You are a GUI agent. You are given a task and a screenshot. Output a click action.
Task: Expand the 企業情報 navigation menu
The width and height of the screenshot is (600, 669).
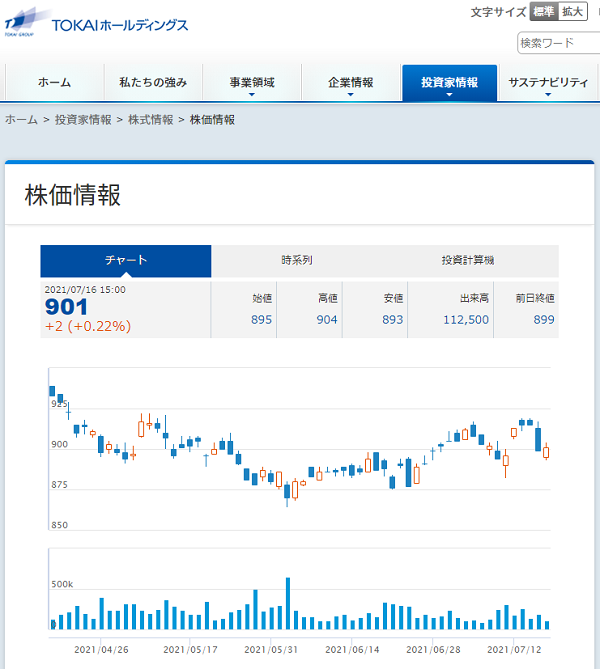(351, 82)
